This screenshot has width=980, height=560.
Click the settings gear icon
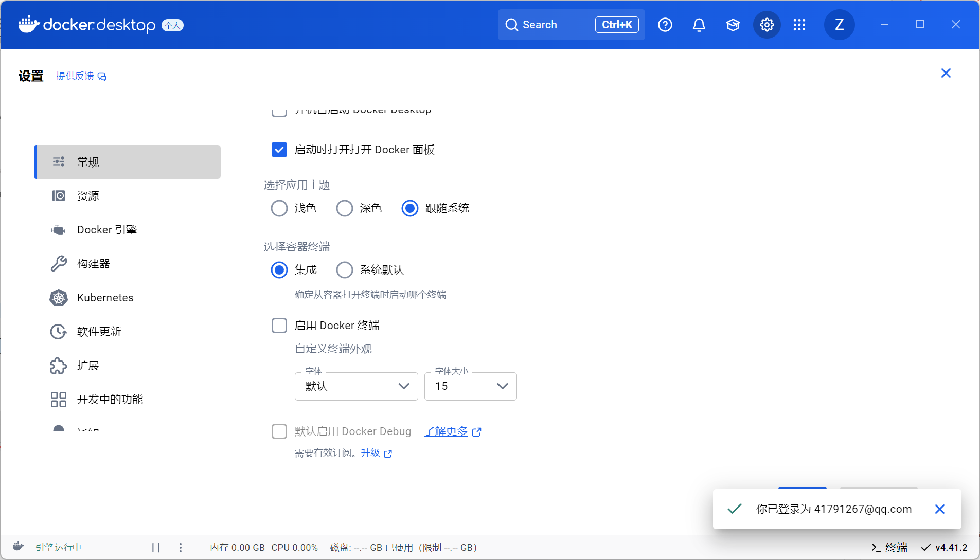tap(767, 25)
